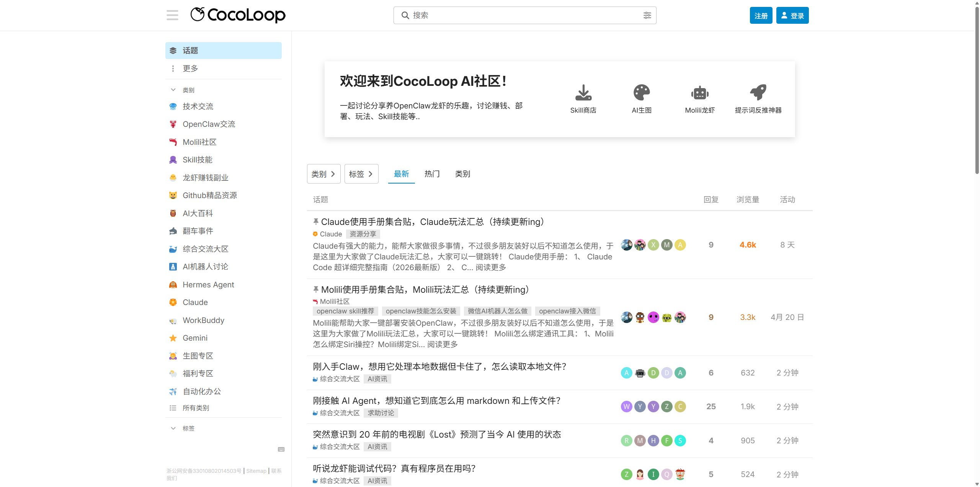The width and height of the screenshot is (980, 487).
Task: Toggle the hamburger sidebar menu
Action: tap(172, 15)
